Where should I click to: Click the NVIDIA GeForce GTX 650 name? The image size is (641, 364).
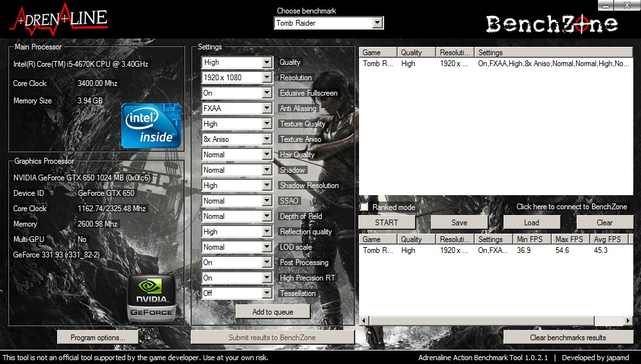(82, 178)
